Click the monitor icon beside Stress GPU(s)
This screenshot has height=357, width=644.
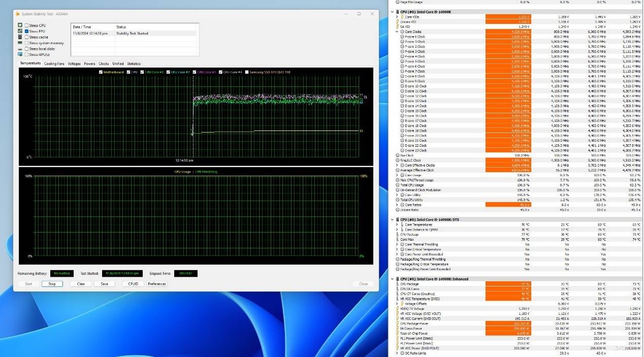point(20,54)
